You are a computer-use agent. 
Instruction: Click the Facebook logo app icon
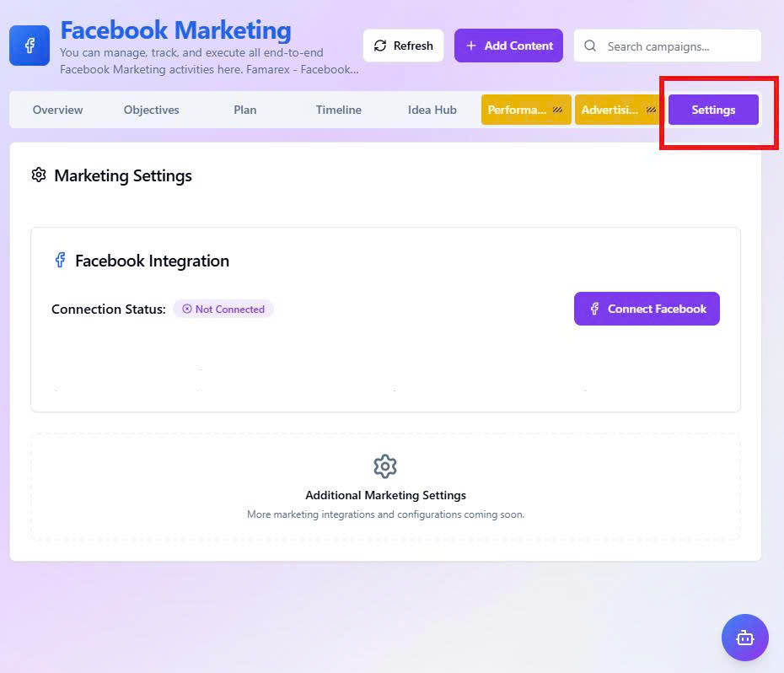coord(30,46)
